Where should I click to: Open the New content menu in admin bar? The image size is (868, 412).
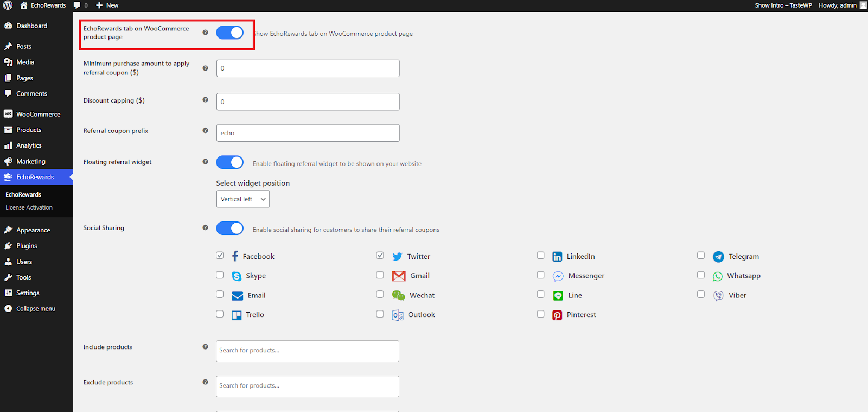point(107,5)
